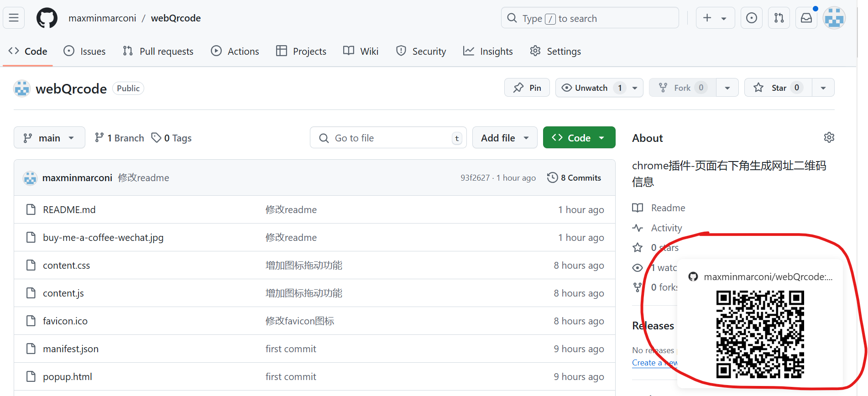The height and width of the screenshot is (396, 868).
Task: Click the plus create-new icon
Action: point(707,18)
